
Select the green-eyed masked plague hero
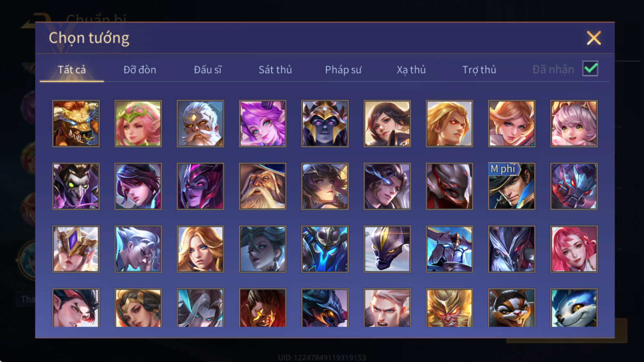click(x=76, y=186)
